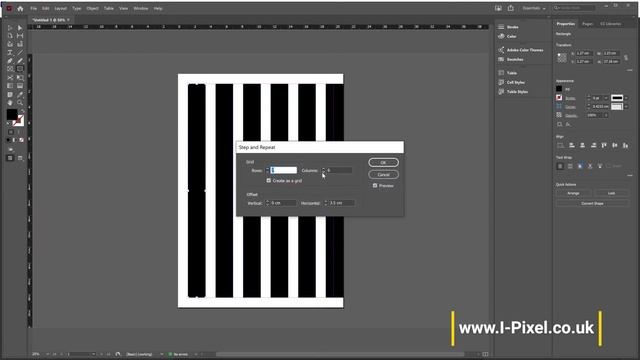Select the Pencil tool
640x360 pixels.
point(20,61)
